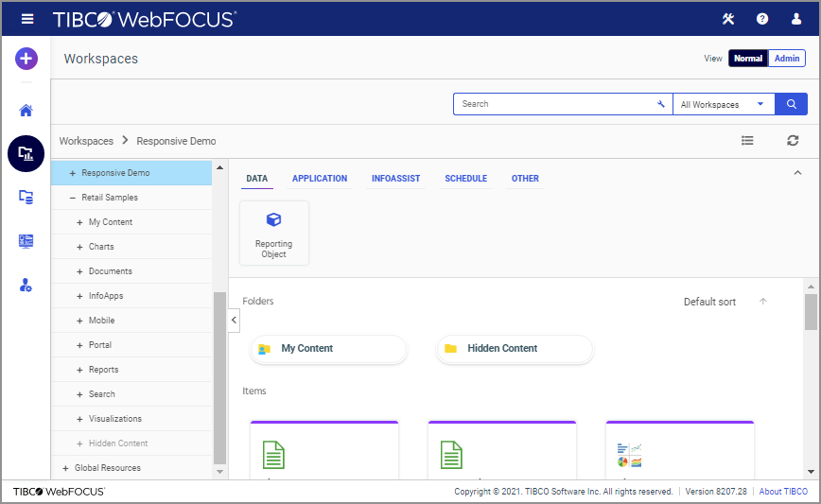Select Search folder in the tree

click(101, 394)
